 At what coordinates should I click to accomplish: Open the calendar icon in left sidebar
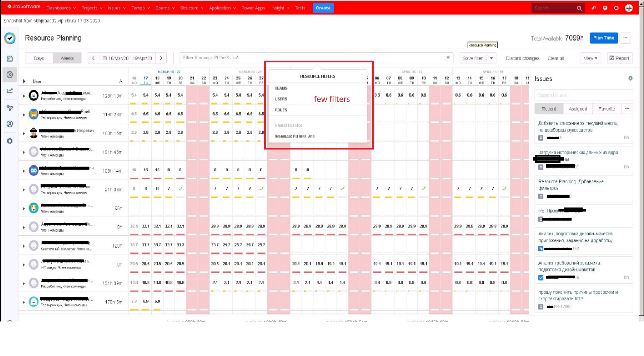[x=10, y=59]
